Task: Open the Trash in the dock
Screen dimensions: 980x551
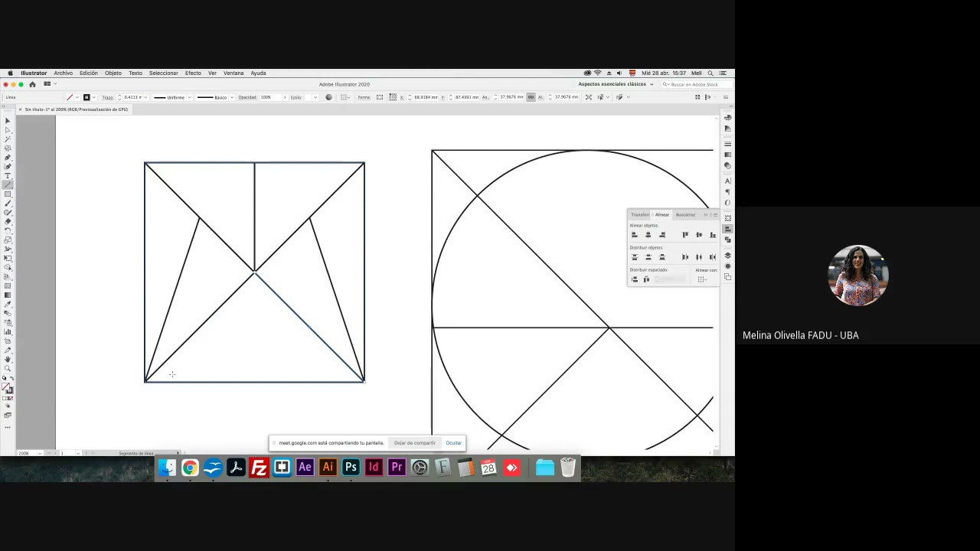Action: point(567,468)
